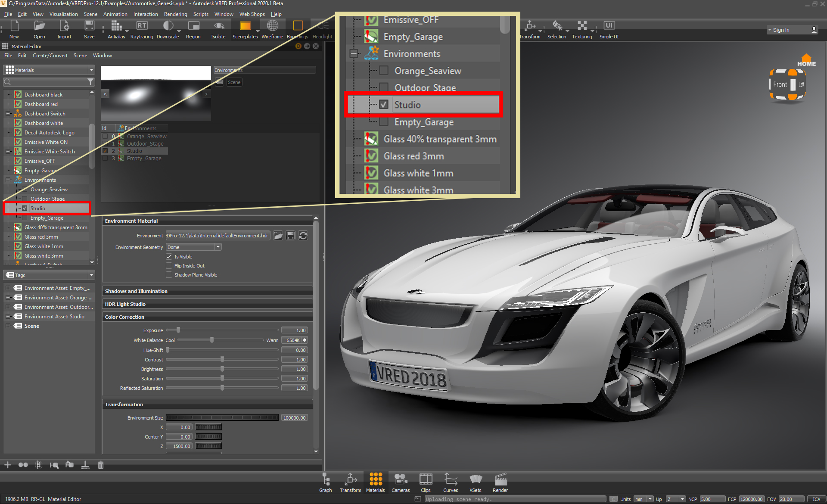827x504 pixels.
Task: Toggle Studio checkbox in materials tree
Action: coord(25,208)
